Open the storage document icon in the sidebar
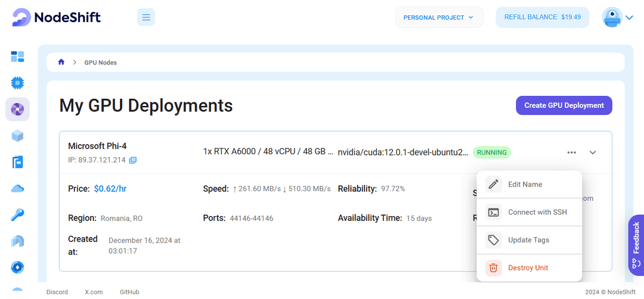 [x=17, y=162]
